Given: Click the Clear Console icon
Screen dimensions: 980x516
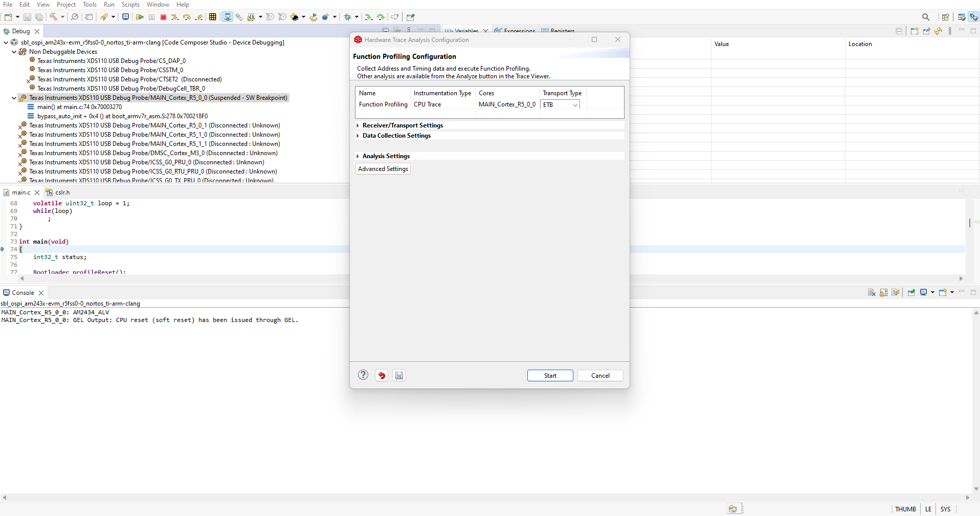Looking at the screenshot, I should 872,292.
